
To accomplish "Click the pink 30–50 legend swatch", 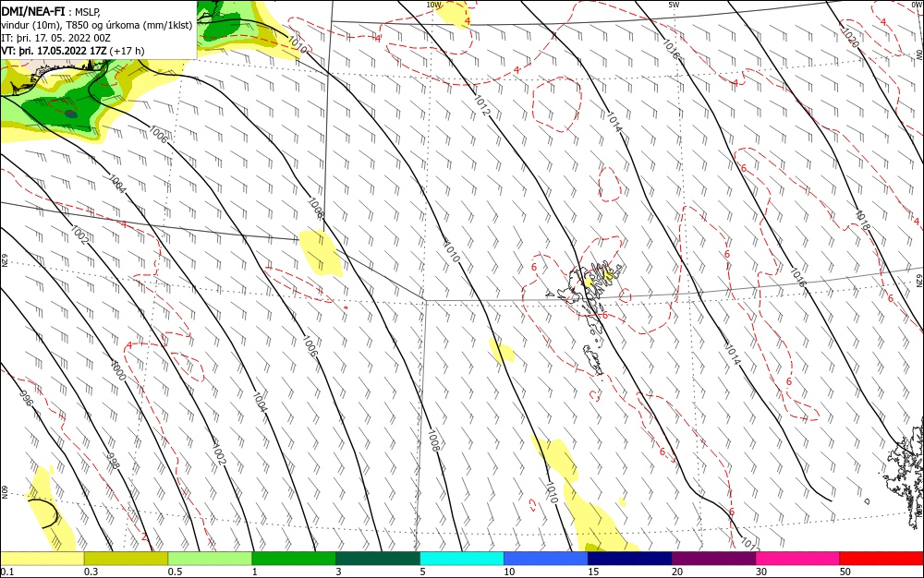I will (797, 559).
